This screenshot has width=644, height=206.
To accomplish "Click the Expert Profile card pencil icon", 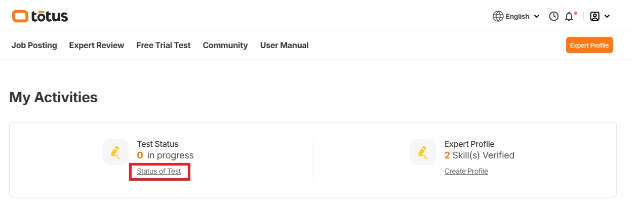I will (x=423, y=152).
